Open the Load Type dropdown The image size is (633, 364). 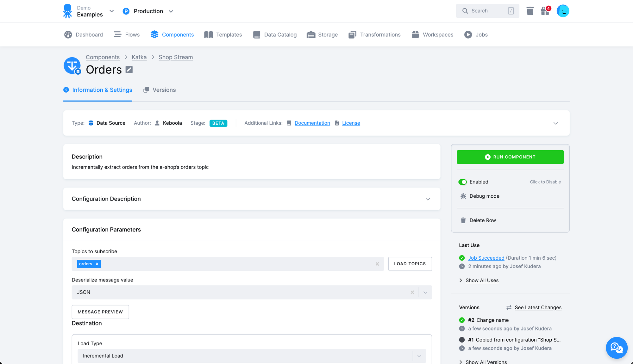pyautogui.click(x=419, y=356)
